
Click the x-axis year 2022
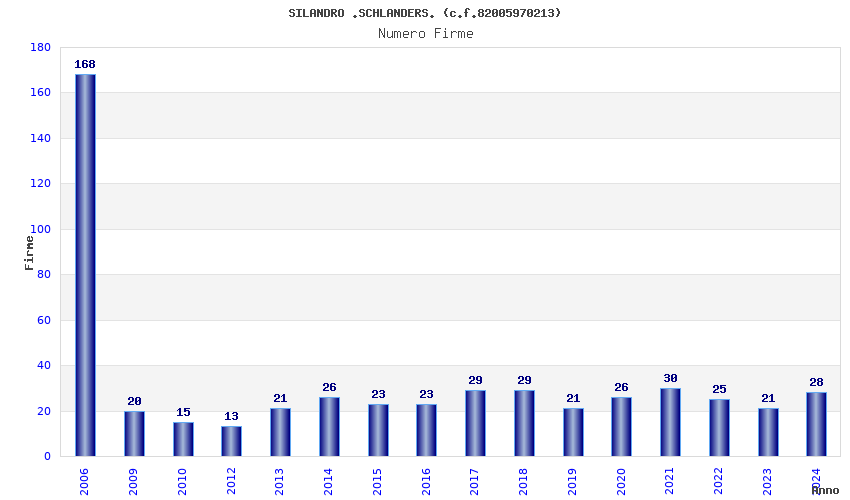(x=718, y=482)
